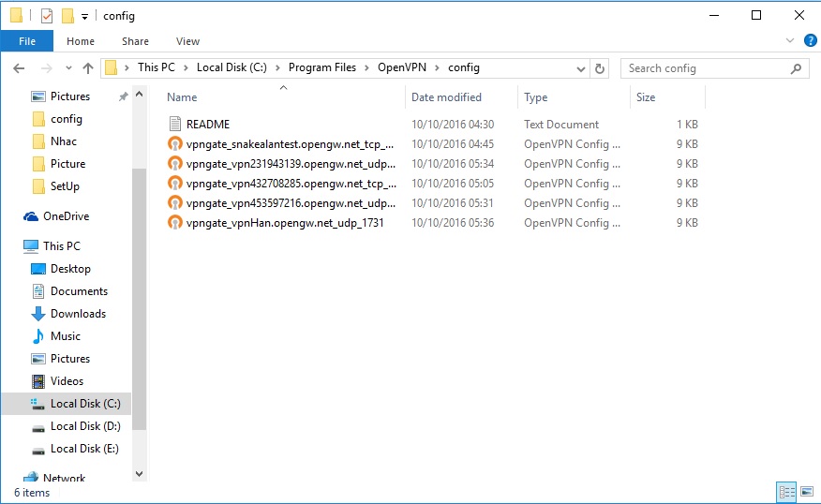Open the recent locations dropdown arrow
Image resolution: width=821 pixels, height=504 pixels.
[x=68, y=68]
